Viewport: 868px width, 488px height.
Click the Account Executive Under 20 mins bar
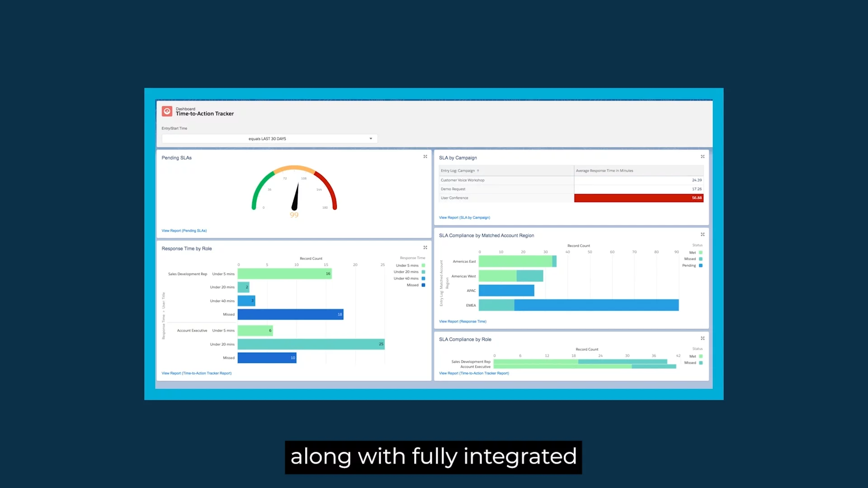[311, 344]
